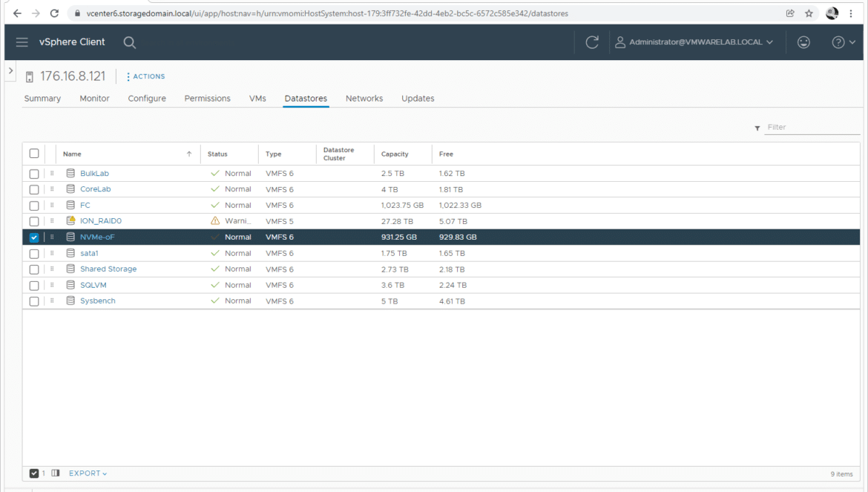Open the browser profile avatar
The image size is (868, 492).
coord(832,13)
